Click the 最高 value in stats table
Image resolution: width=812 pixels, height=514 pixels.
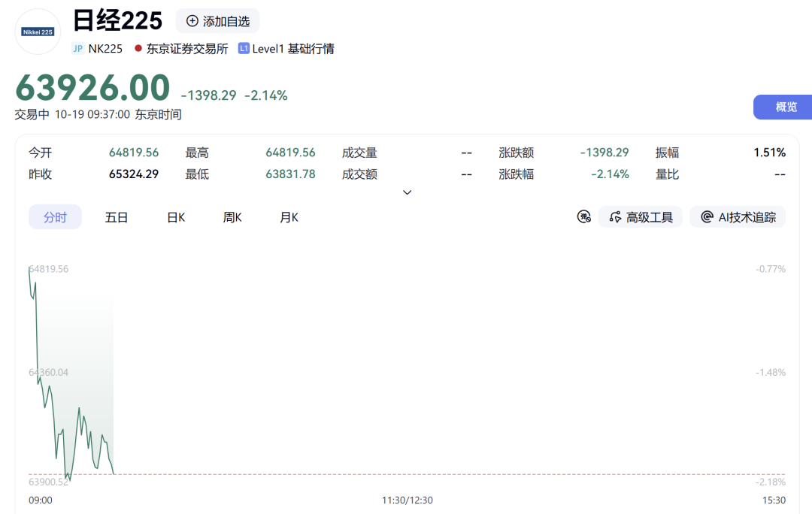point(290,153)
